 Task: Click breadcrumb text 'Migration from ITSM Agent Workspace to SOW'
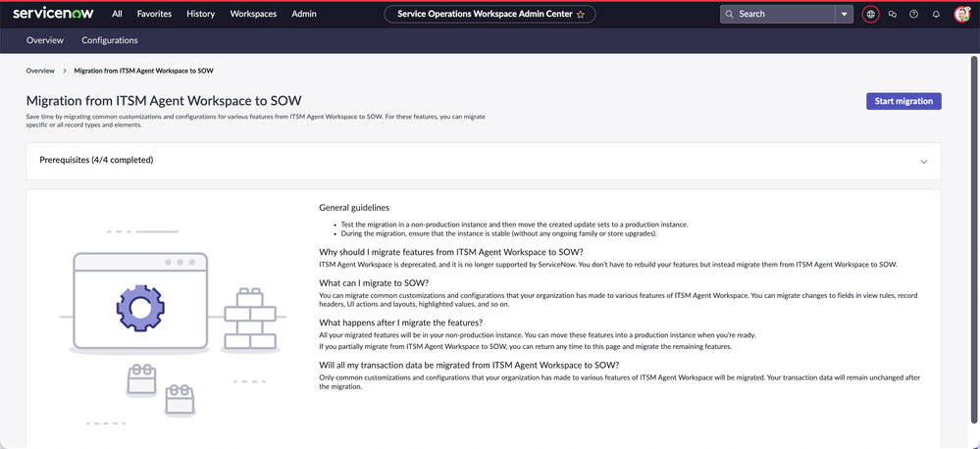click(x=144, y=71)
